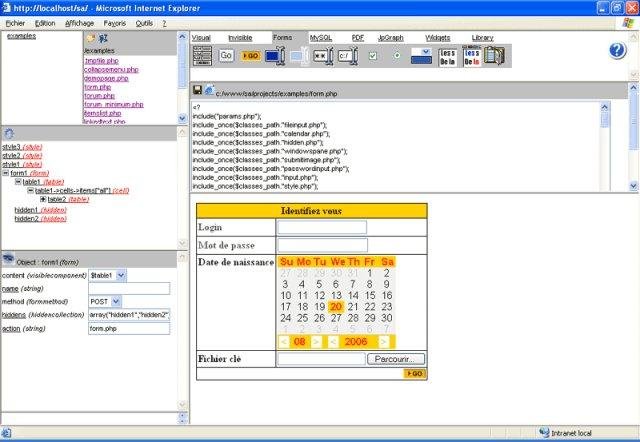Viewport: 640px width, 442px height.
Task: Go to previous month in calendar
Action: coord(284,342)
